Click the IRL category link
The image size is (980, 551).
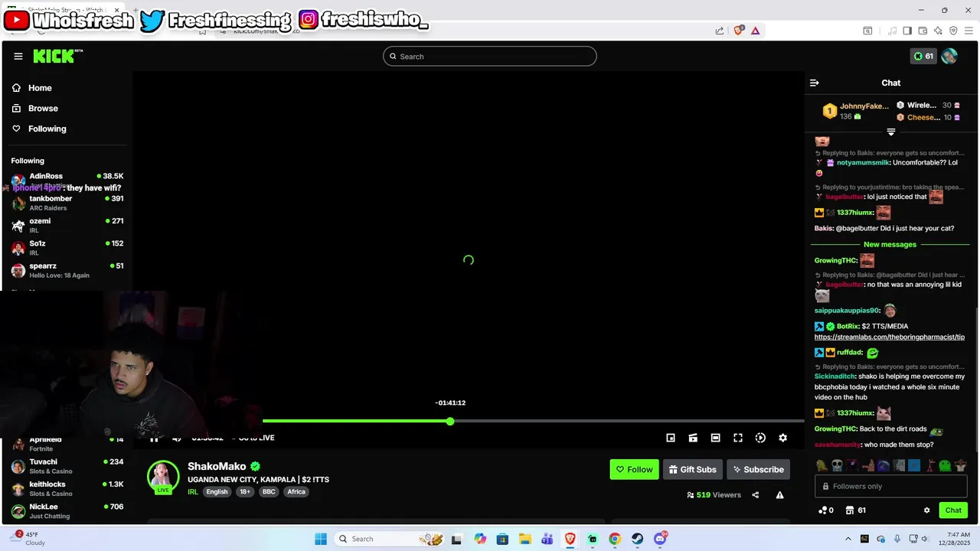pos(193,492)
